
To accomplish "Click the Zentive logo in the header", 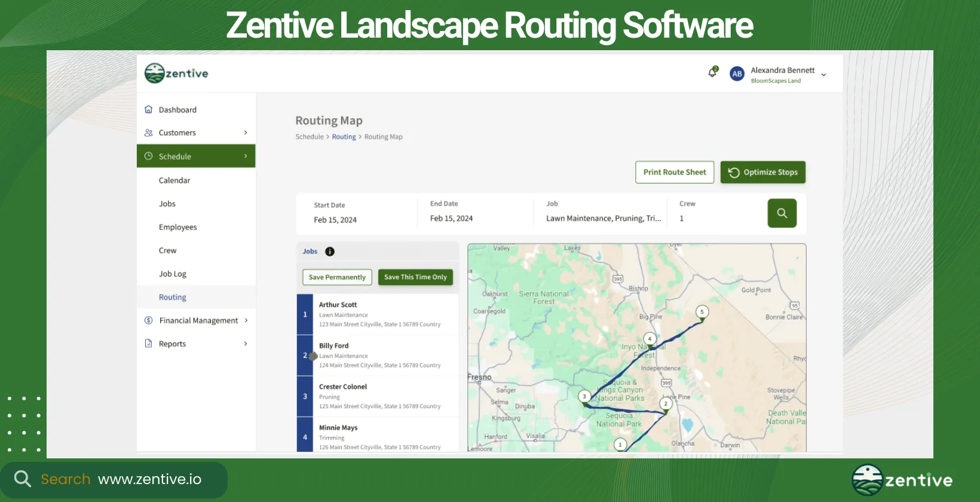I will [176, 74].
